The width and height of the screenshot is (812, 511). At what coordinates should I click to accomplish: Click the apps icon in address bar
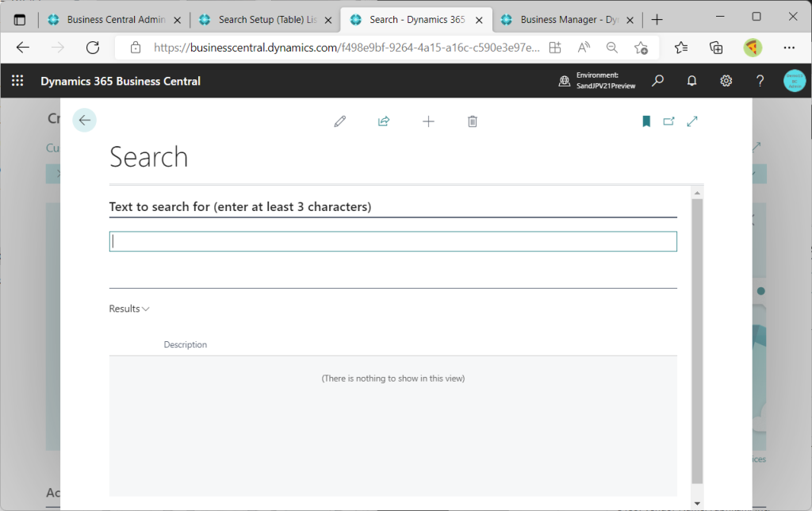tap(555, 48)
